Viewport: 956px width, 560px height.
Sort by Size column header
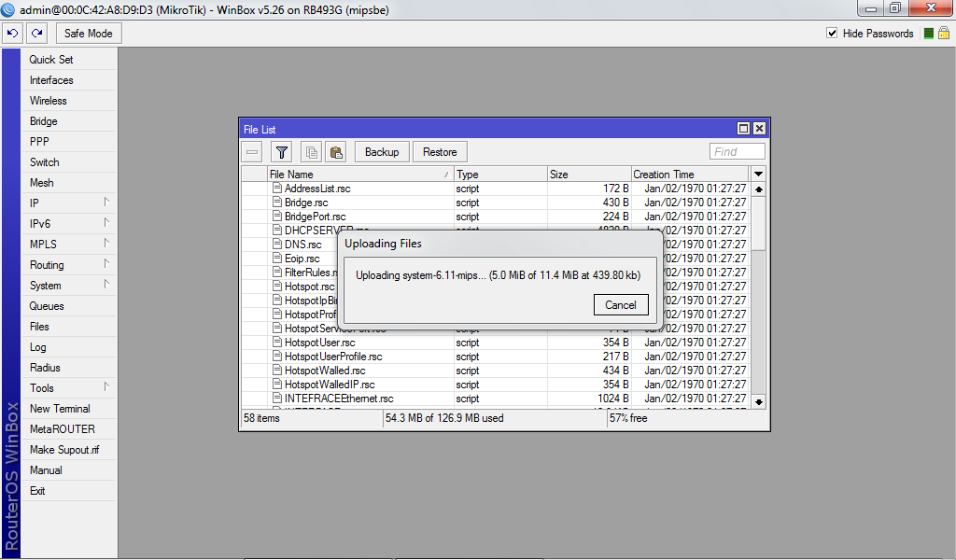(589, 175)
